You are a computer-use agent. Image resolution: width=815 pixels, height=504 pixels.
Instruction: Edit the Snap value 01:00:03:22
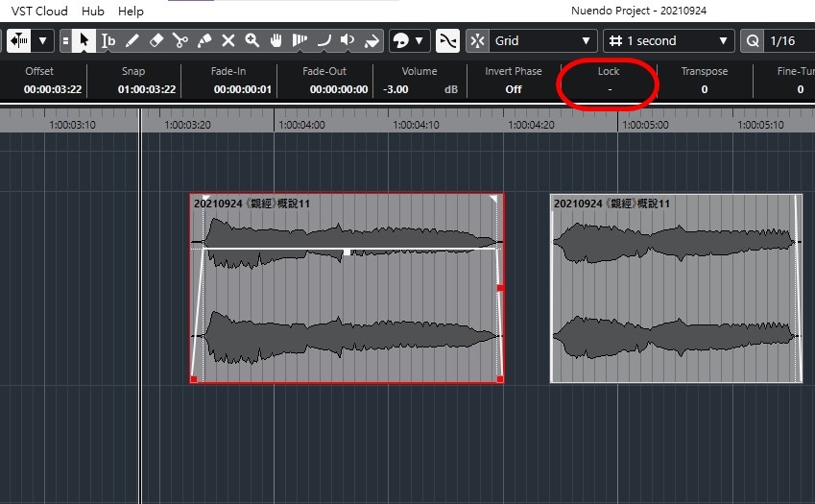147,89
